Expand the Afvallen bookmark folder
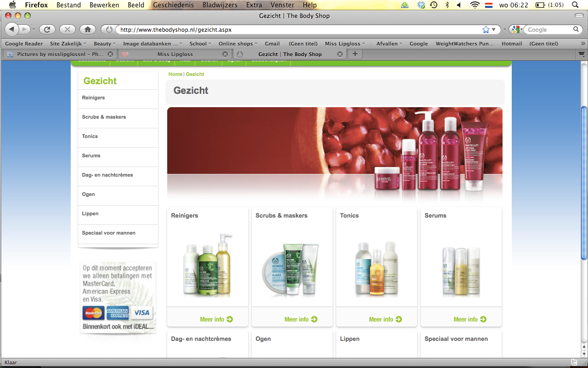 pos(389,44)
